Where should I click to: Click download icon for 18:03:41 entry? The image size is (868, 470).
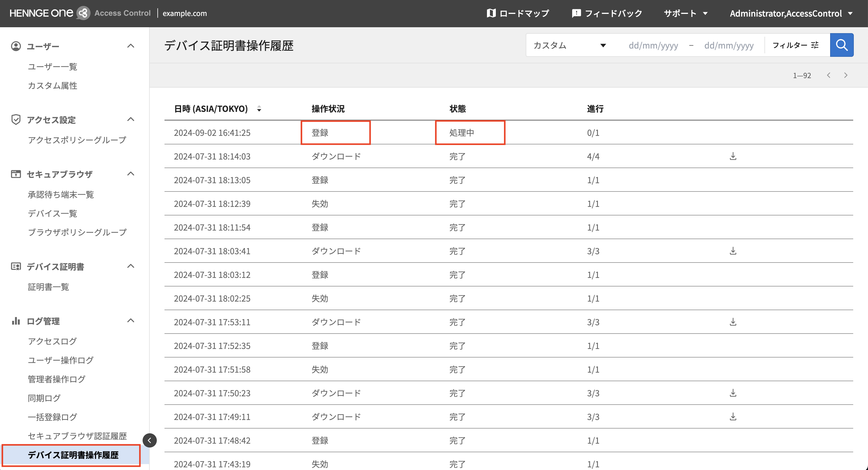[733, 251]
